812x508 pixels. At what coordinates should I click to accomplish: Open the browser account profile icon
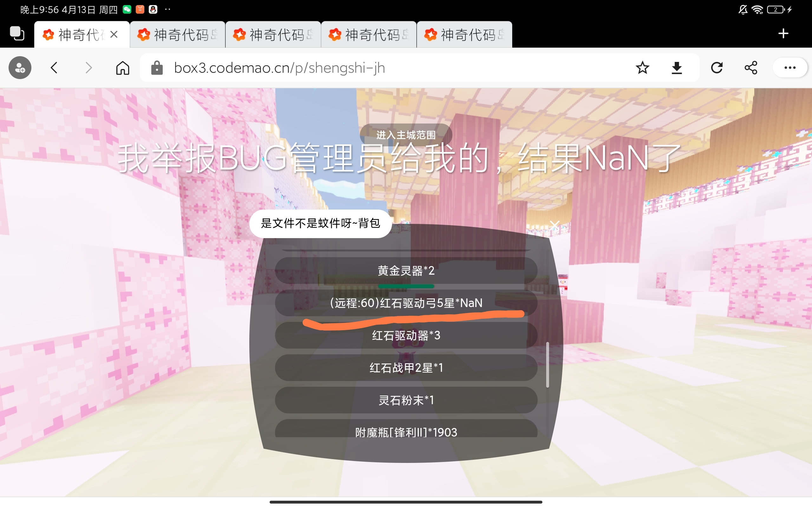point(20,68)
